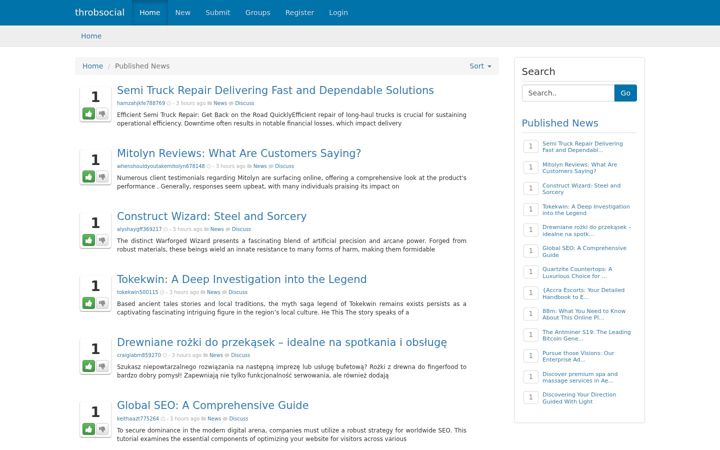The height and width of the screenshot is (450, 720).
Task: Downvote the Global SEO story
Action: pyautogui.click(x=102, y=429)
